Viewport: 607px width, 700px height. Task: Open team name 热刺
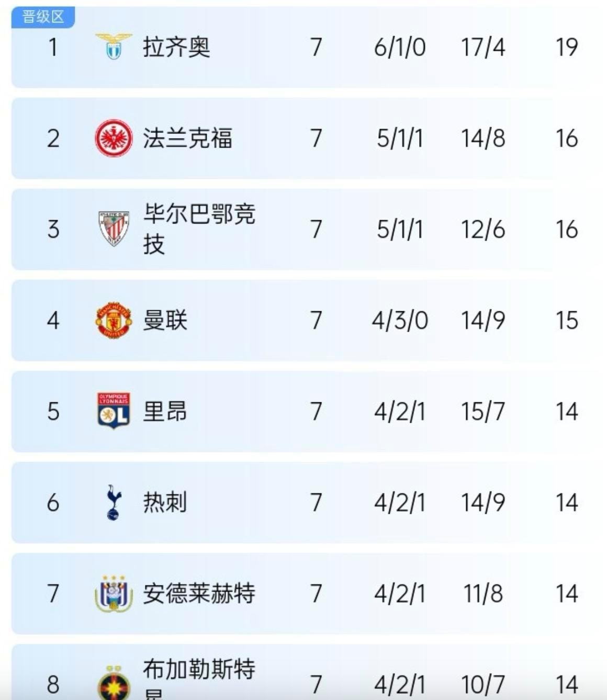pos(165,502)
